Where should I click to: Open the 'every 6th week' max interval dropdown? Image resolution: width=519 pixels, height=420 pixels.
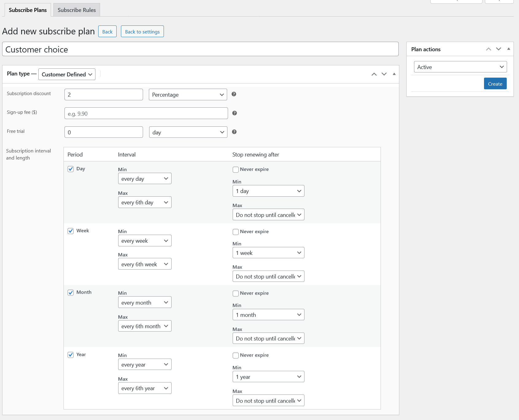coord(145,264)
